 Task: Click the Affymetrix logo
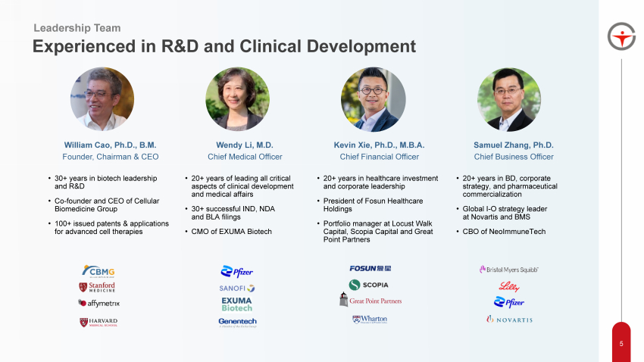98,304
